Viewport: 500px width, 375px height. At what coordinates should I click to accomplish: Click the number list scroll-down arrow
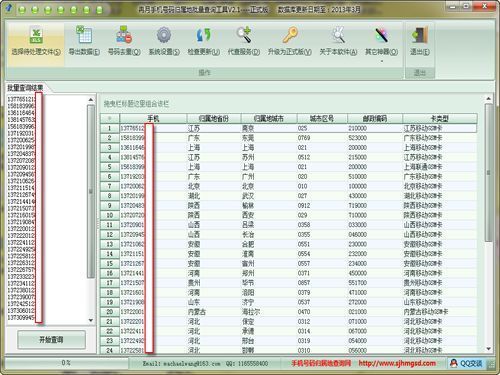(x=91, y=320)
